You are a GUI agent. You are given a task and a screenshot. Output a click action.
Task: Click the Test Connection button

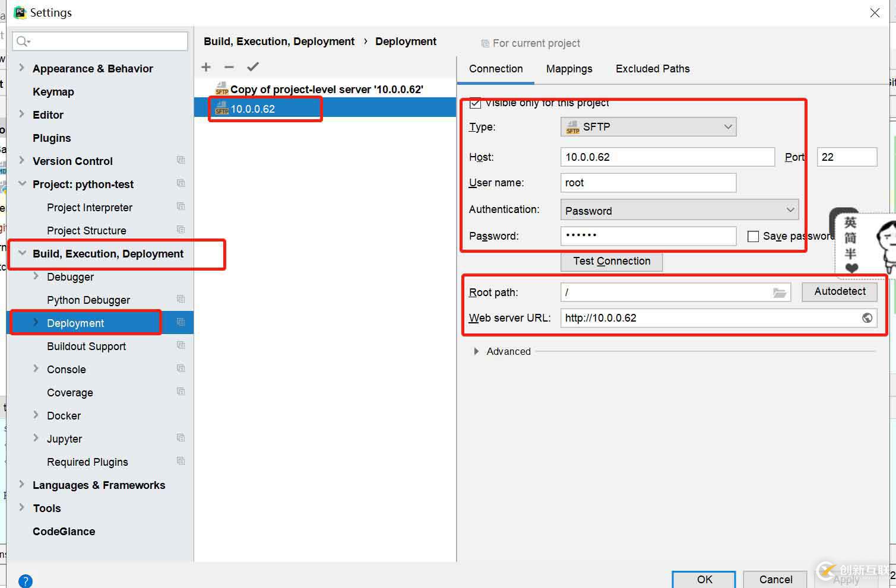[612, 261]
